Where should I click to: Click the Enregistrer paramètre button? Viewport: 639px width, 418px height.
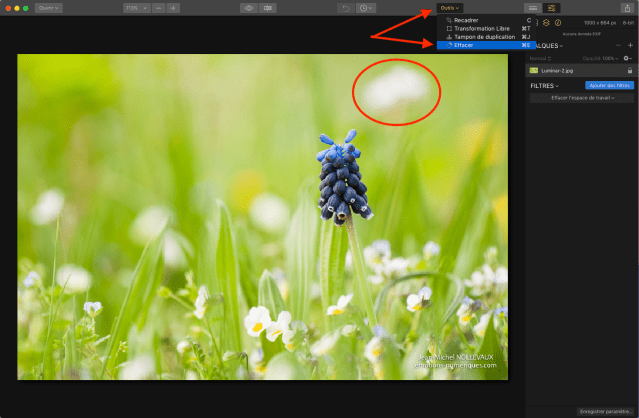click(606, 411)
